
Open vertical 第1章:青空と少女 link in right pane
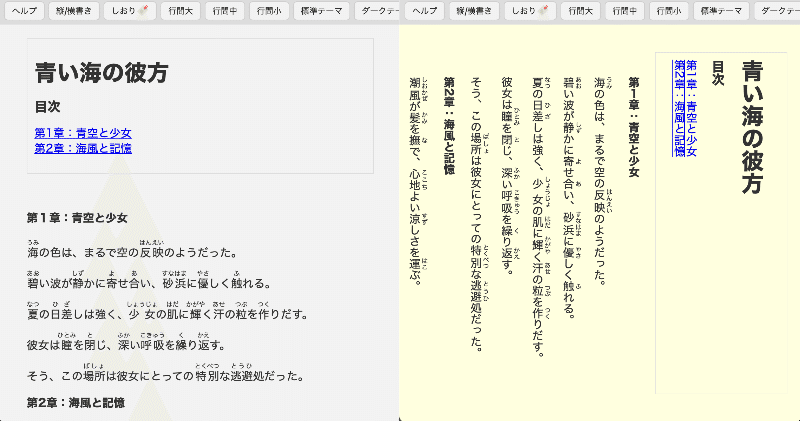(691, 108)
